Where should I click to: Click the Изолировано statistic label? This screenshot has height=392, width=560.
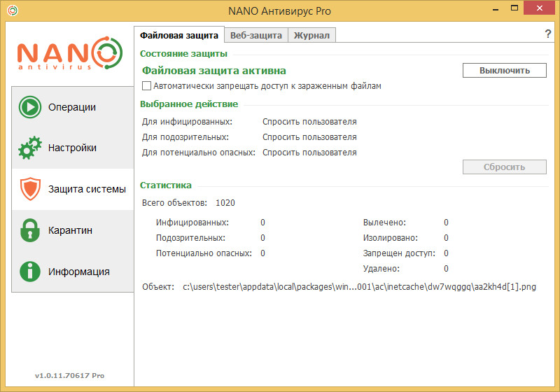pos(390,238)
